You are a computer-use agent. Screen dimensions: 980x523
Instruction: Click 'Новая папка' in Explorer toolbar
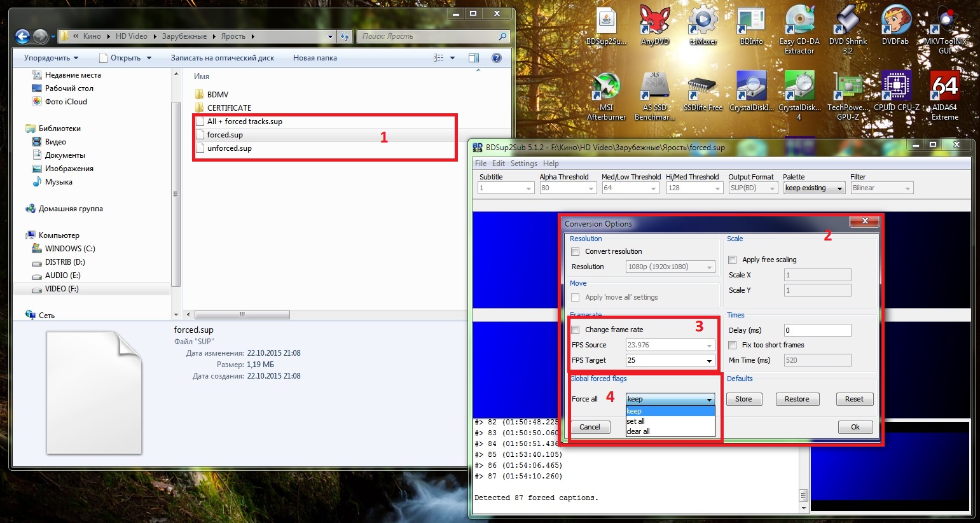coord(315,58)
